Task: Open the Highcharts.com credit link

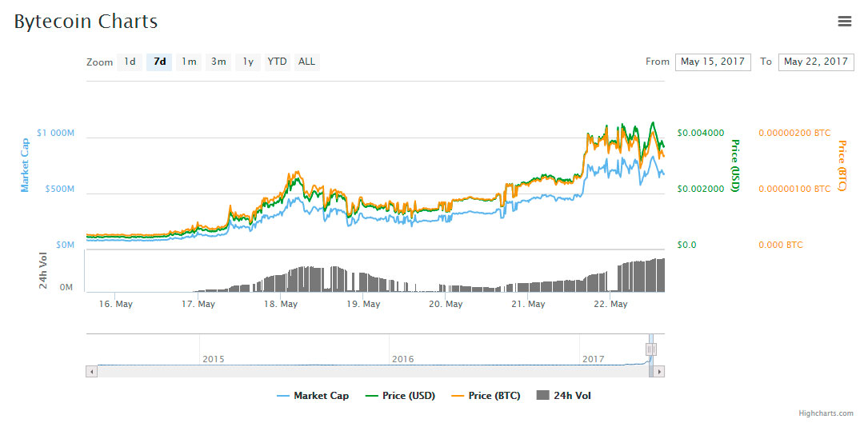Action: click(826, 413)
